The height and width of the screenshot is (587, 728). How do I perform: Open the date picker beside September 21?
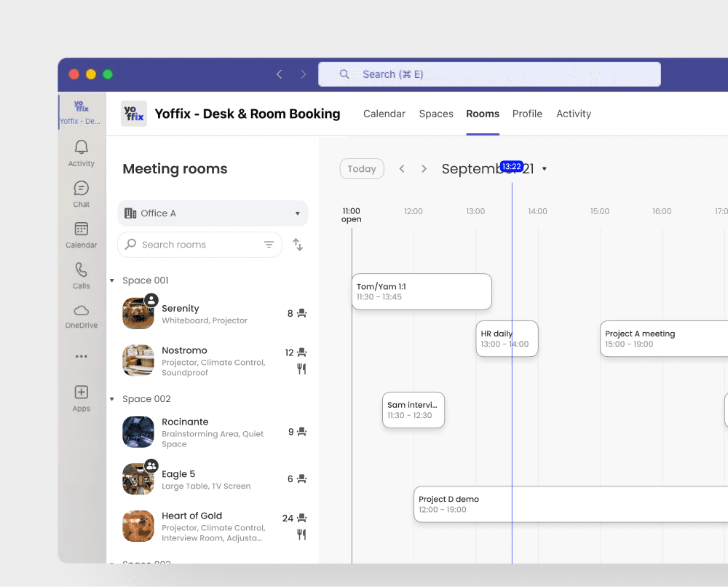[544, 168]
